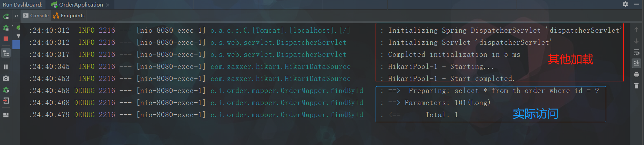Click 'Preparing: select * from tb_order' SQL text
Image resolution: width=644 pixels, height=145 pixels.
click(x=504, y=91)
